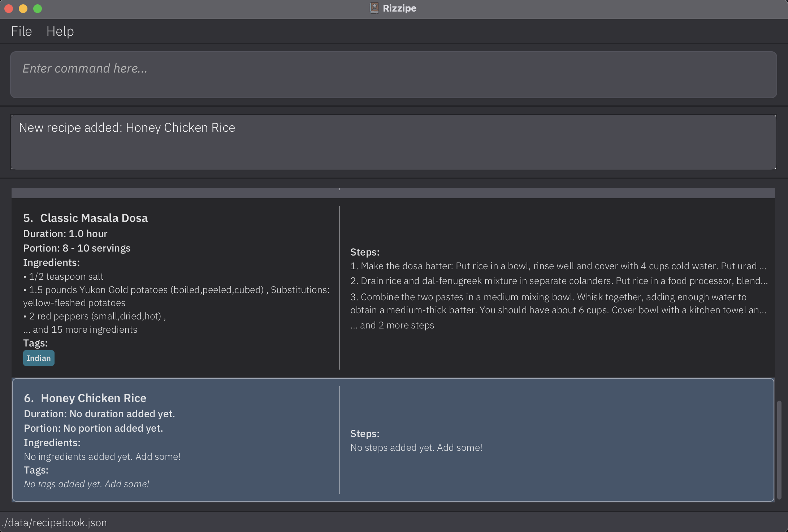Screen dimensions: 788x532
Task: Click the ./data/recipebook.json status bar path
Action: tap(54, 523)
